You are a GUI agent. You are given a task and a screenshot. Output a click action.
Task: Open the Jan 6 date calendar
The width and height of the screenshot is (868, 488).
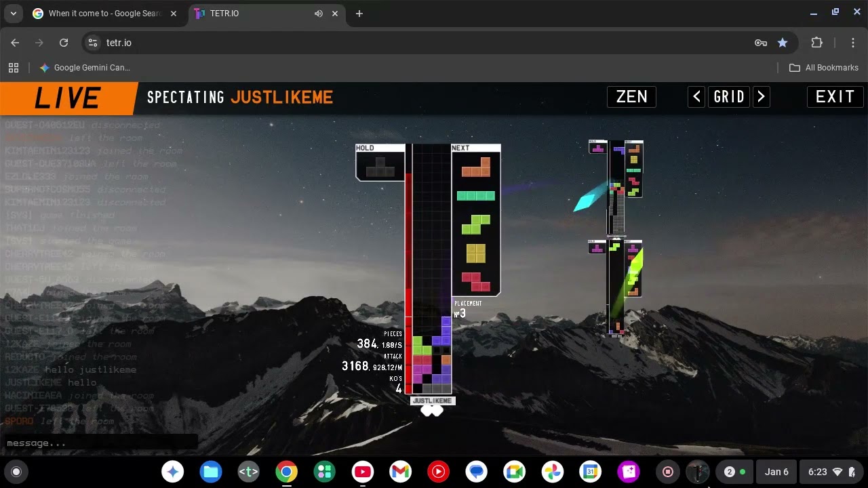click(x=776, y=472)
